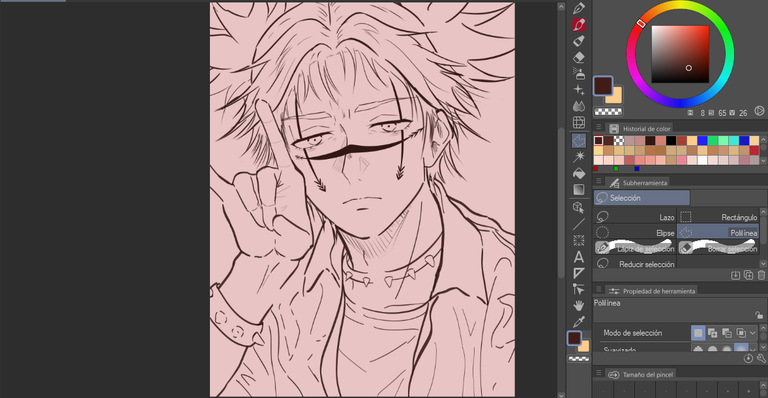Pick black swatch in color history
The image size is (768, 398).
click(671, 140)
